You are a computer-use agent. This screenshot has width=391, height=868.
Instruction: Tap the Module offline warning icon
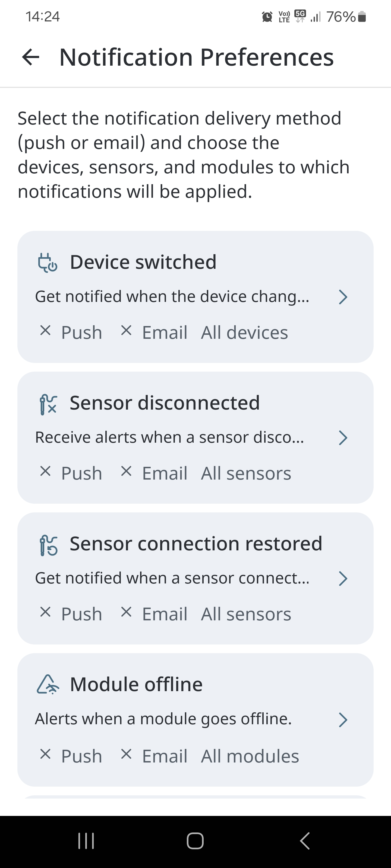click(48, 684)
